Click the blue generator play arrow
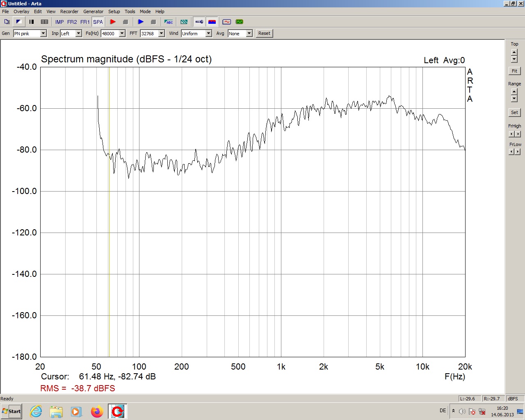Screen dimensions: 525x420 tap(141, 22)
